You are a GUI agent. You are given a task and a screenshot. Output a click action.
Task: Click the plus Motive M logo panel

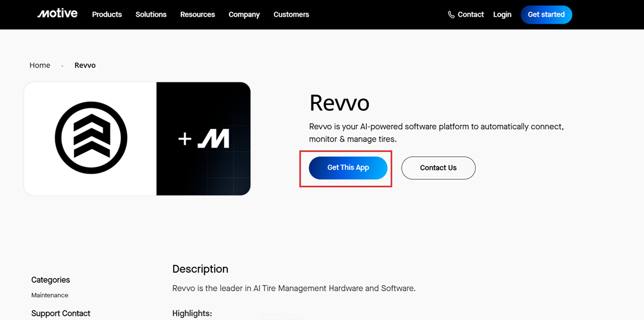tap(203, 139)
